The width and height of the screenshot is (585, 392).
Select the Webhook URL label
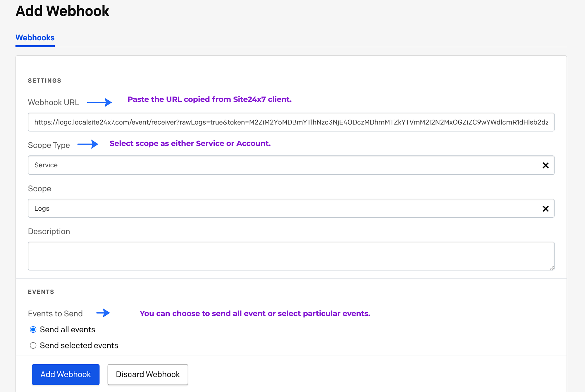point(54,102)
